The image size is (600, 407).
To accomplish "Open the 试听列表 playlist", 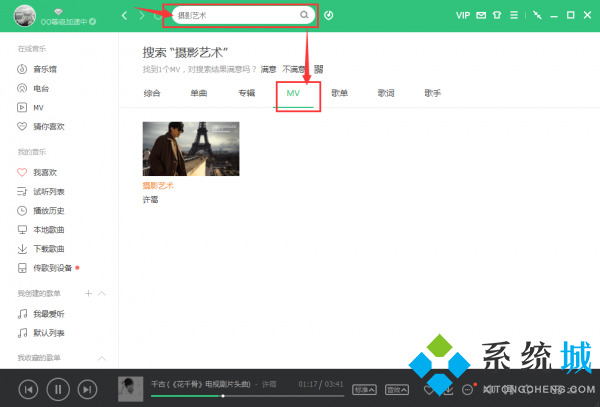I will tap(41, 192).
